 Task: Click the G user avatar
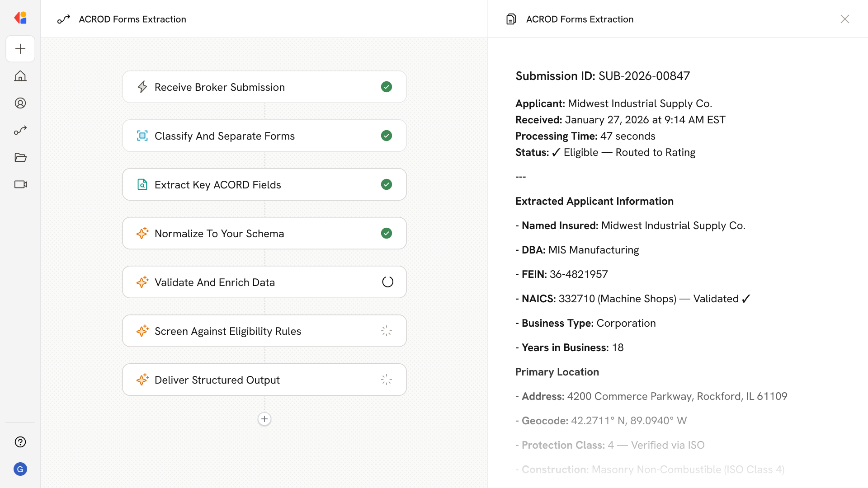click(x=20, y=469)
